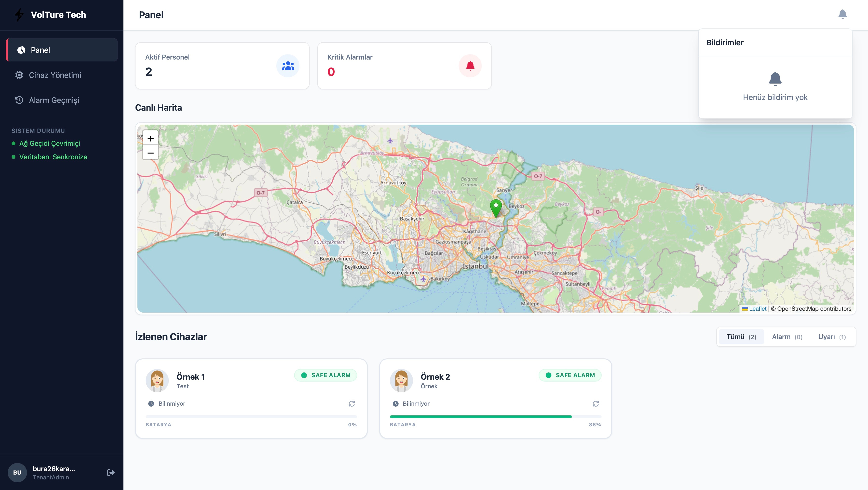868x490 pixels.
Task: Click Örnek 2 battery progress bar
Action: coord(495,416)
